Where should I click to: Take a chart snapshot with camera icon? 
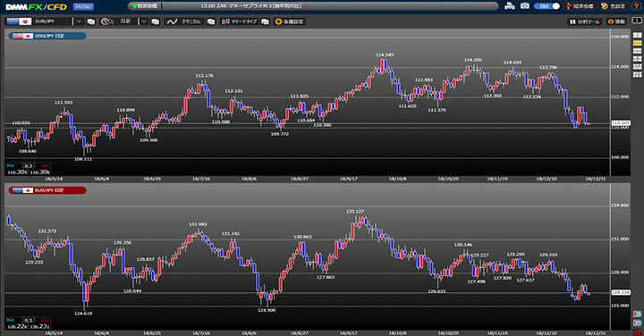(525, 6)
